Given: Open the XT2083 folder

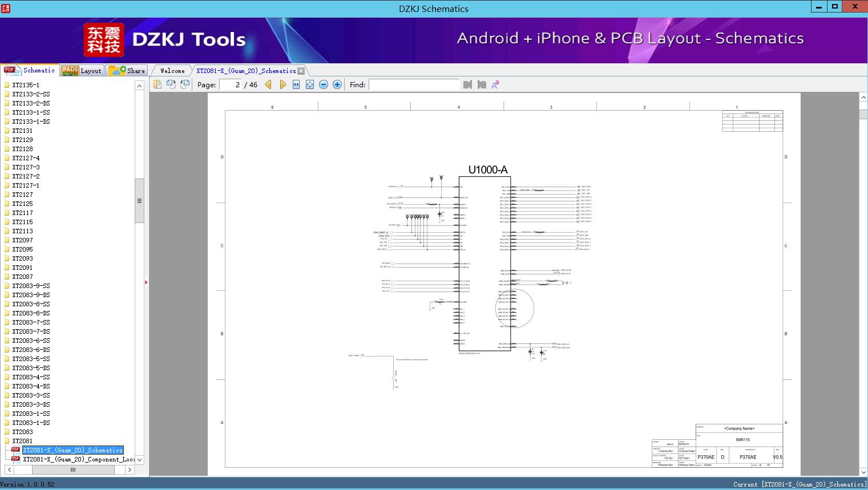Looking at the screenshot, I should click(22, 432).
